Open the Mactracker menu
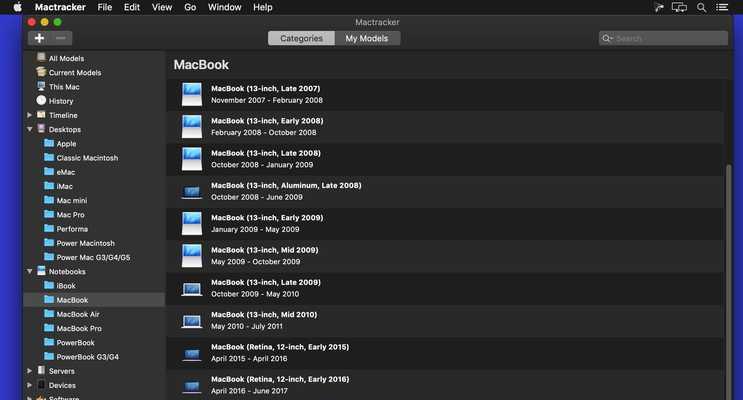 click(x=60, y=7)
